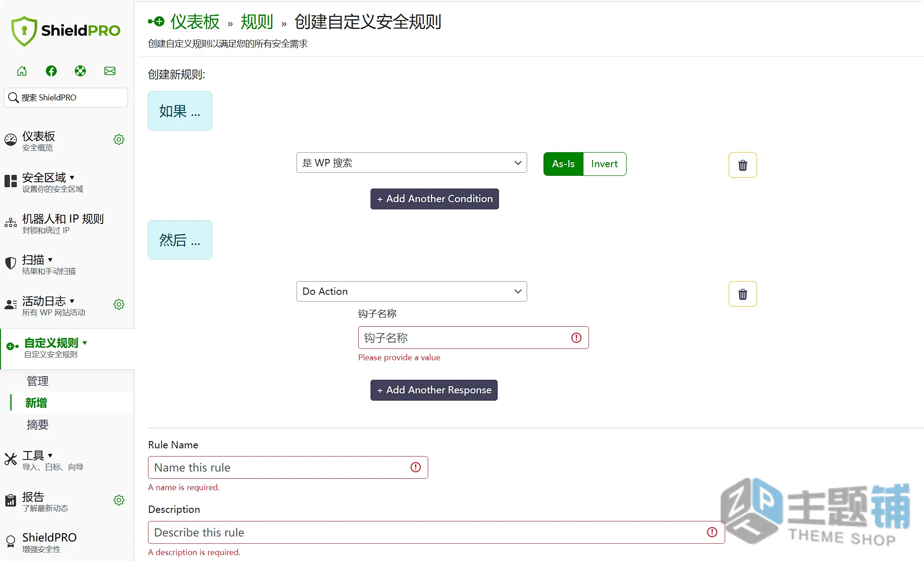Image resolution: width=924 pixels, height=561 pixels.
Task: Focus the Name this rule field
Action: (x=288, y=467)
